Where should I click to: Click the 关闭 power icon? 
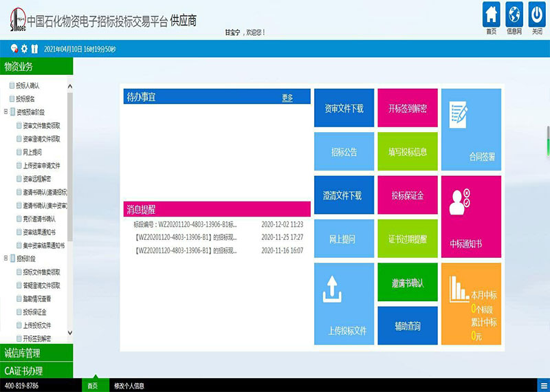537,14
